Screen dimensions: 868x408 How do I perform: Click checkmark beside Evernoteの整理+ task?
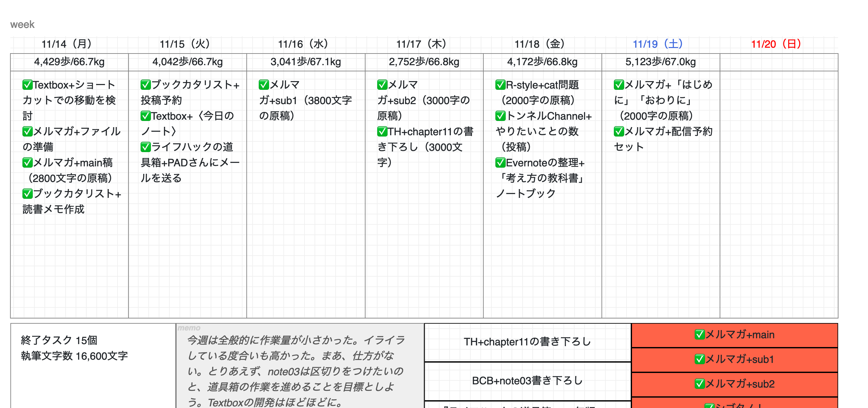click(x=500, y=162)
